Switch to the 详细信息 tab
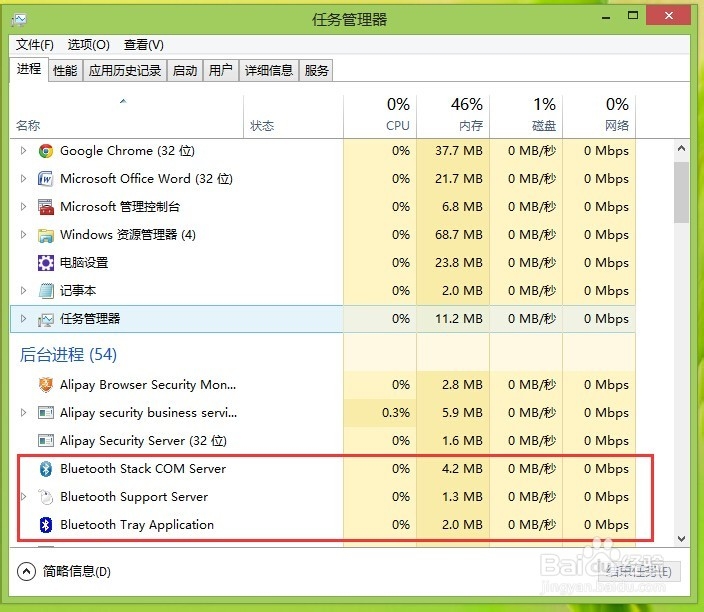704x612 pixels. 268,70
